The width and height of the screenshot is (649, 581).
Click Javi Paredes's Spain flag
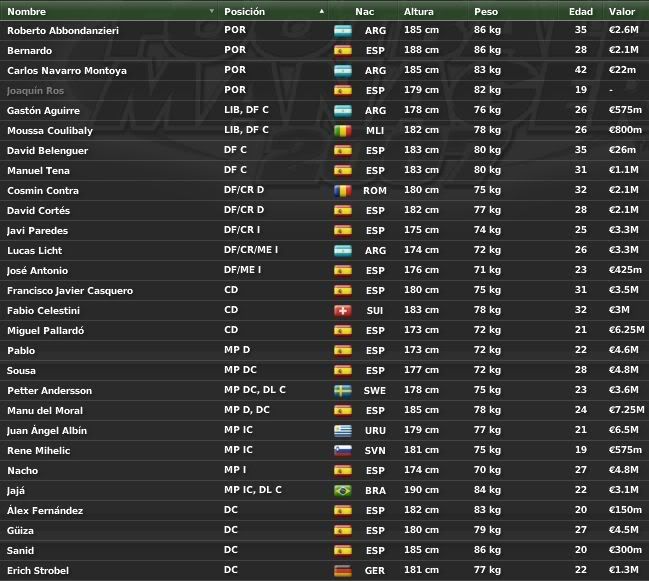343,231
